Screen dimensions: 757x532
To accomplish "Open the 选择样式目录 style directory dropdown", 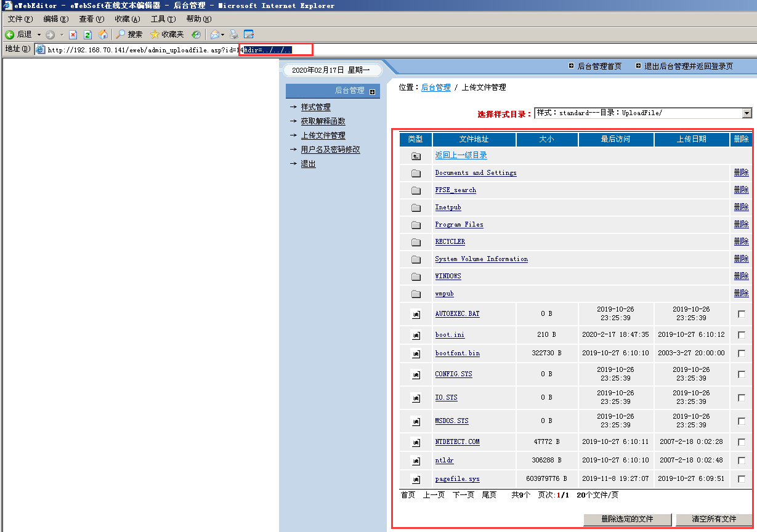I will [x=746, y=113].
